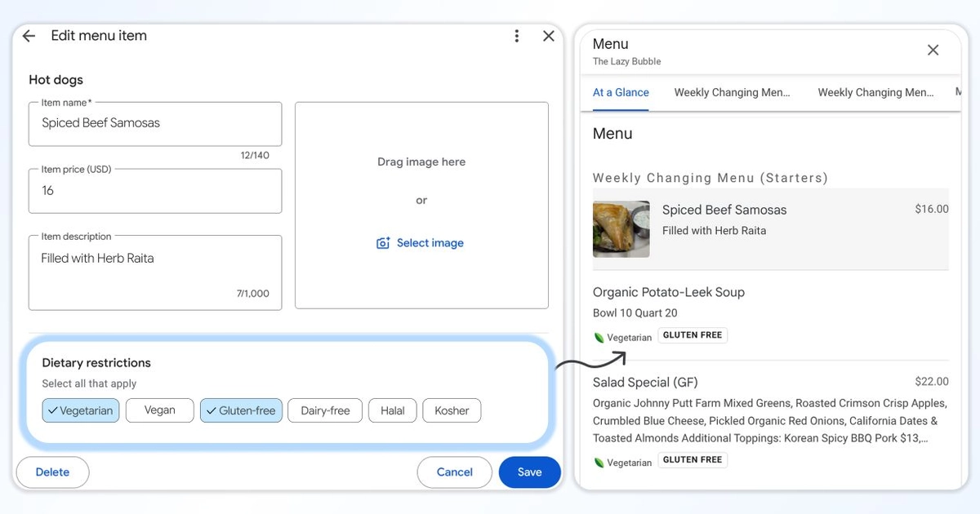Click the leaf icon beside Salad Special's Vegetarian label
The height and width of the screenshot is (514, 980).
[x=599, y=463]
